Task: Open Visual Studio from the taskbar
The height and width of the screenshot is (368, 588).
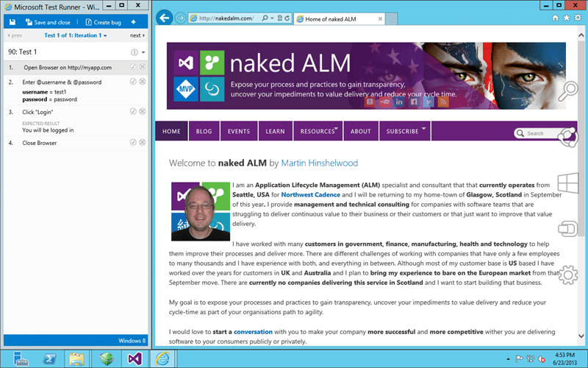Action: pyautogui.click(x=135, y=358)
